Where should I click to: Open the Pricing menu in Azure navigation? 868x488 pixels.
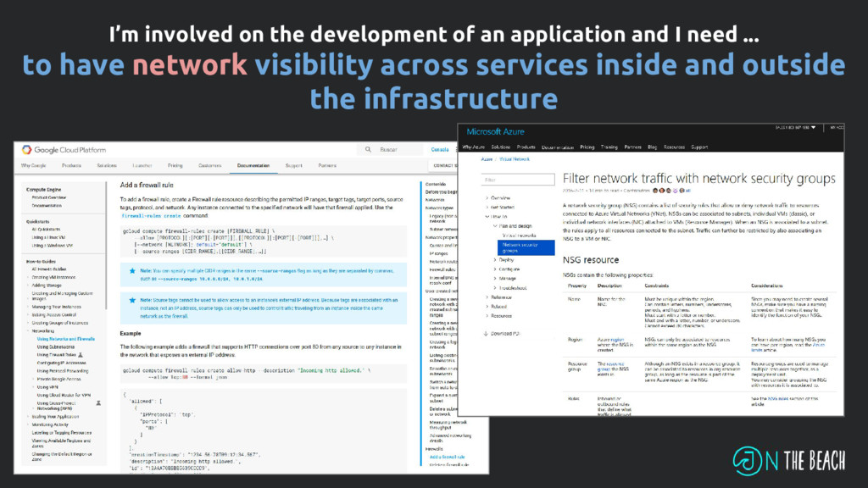[x=587, y=147]
